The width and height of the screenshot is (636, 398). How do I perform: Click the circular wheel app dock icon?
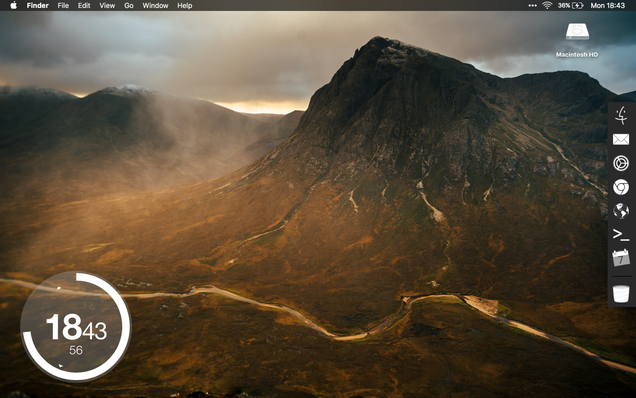click(x=621, y=163)
